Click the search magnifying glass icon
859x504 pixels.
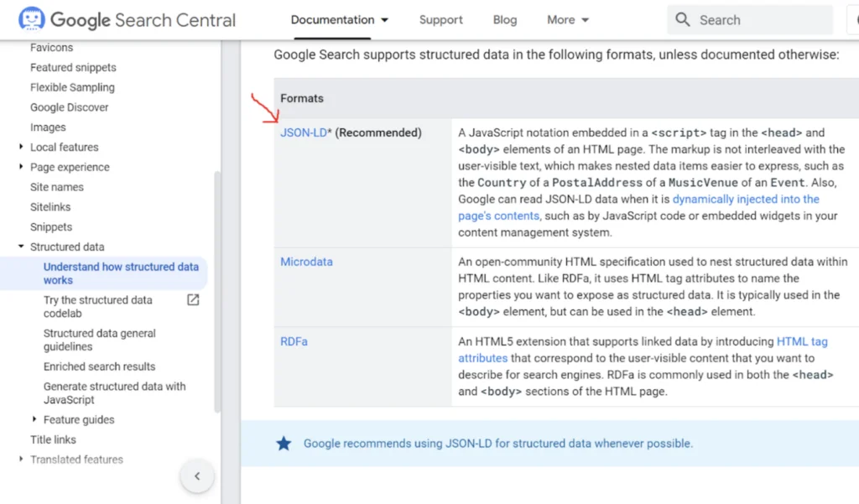(684, 18)
